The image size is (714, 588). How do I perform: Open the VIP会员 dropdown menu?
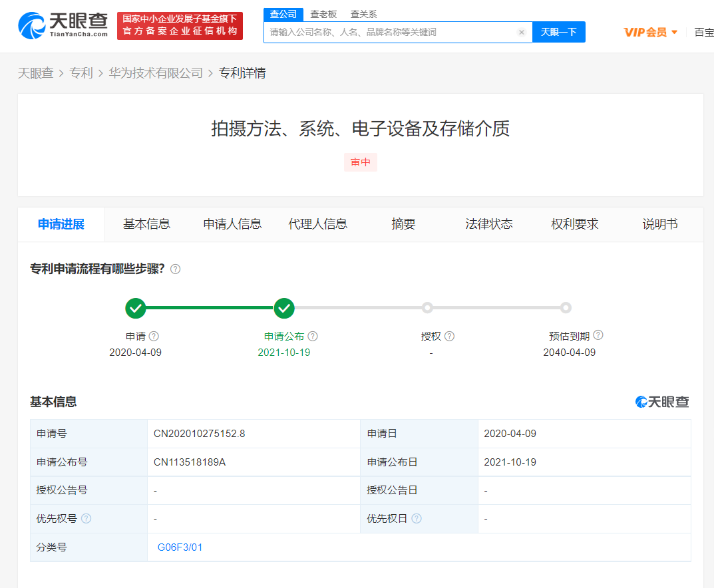[x=651, y=32]
